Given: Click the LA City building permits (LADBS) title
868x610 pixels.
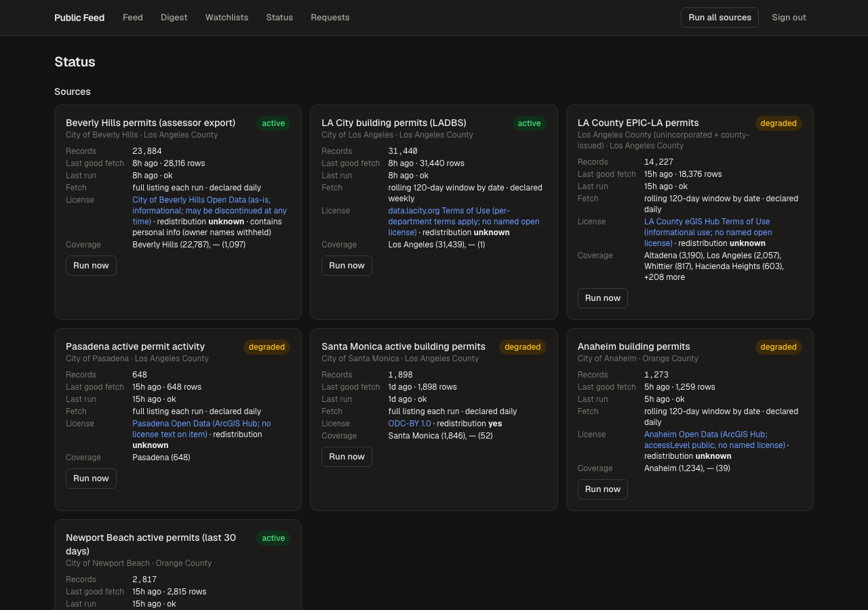Looking at the screenshot, I should point(394,123).
